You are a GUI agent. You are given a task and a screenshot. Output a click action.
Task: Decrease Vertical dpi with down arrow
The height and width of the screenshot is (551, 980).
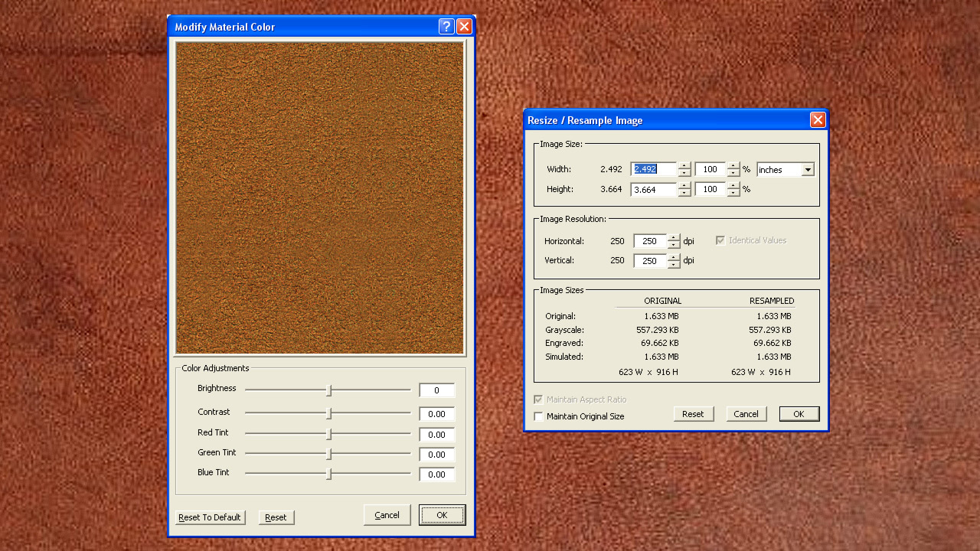[674, 265]
